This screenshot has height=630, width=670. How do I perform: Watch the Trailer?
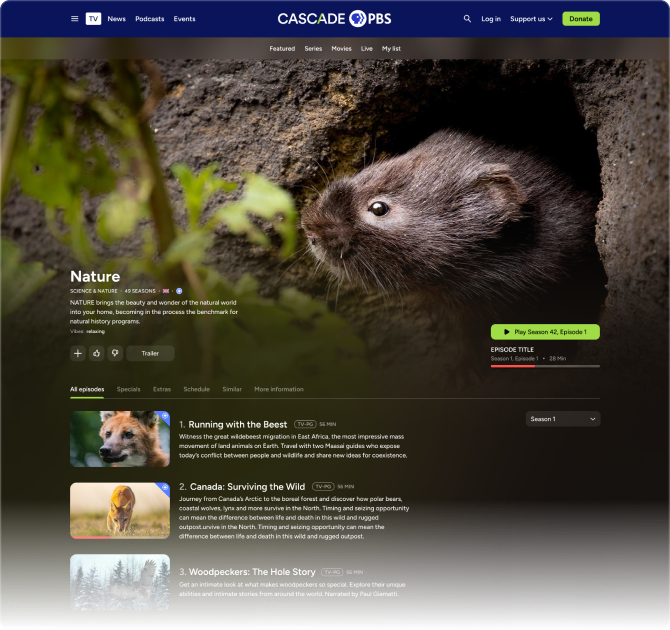[150, 353]
